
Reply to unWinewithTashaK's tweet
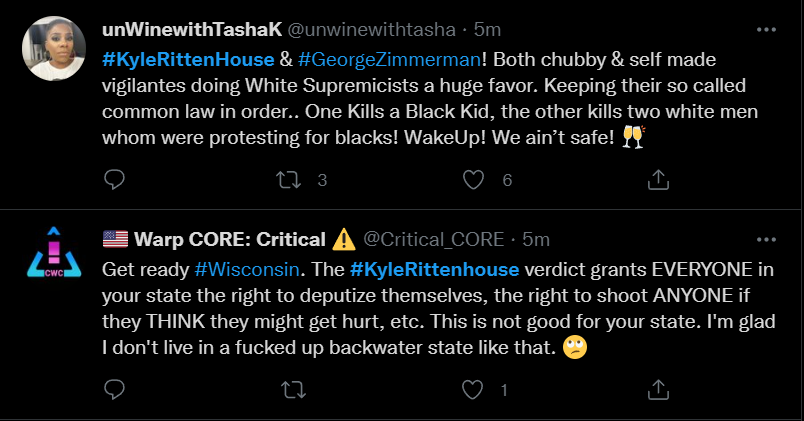point(115,180)
